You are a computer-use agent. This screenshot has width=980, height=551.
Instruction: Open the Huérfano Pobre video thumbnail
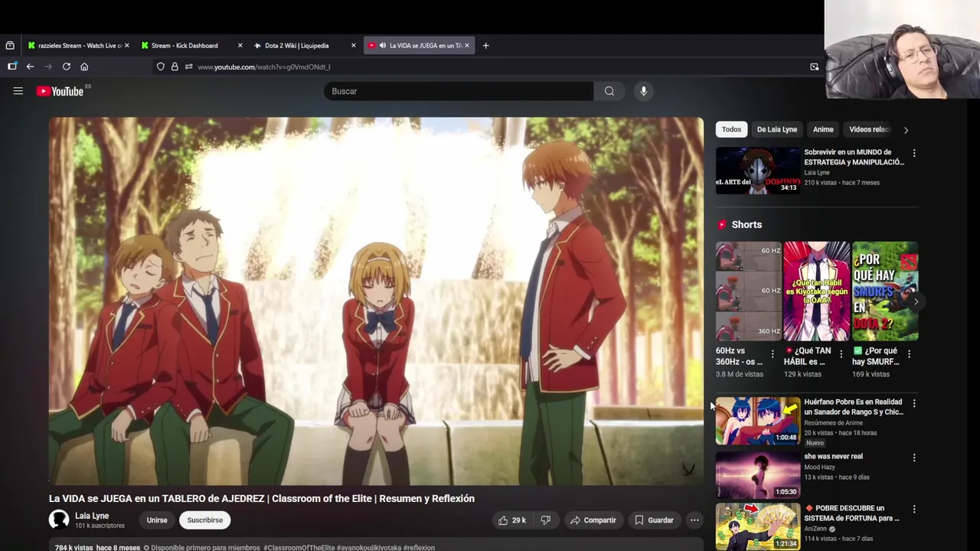[757, 420]
